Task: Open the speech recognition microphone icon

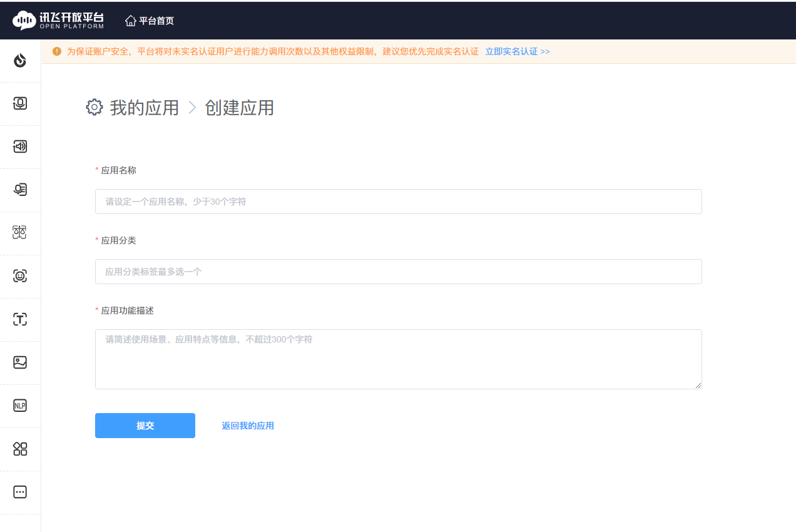Action: tap(20, 103)
